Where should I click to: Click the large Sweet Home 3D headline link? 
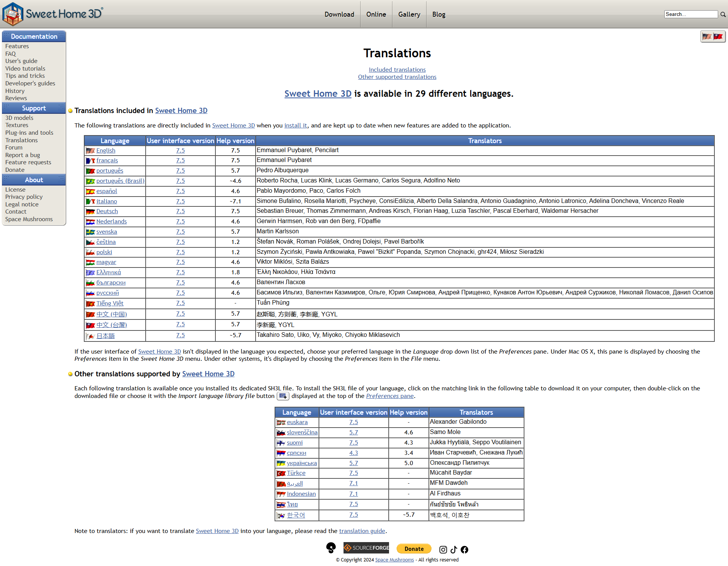click(318, 94)
